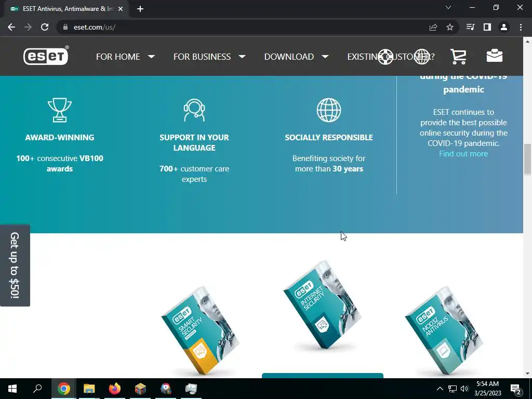This screenshot has height=399, width=532.
Task: Click the headset support icon
Action: click(x=194, y=110)
